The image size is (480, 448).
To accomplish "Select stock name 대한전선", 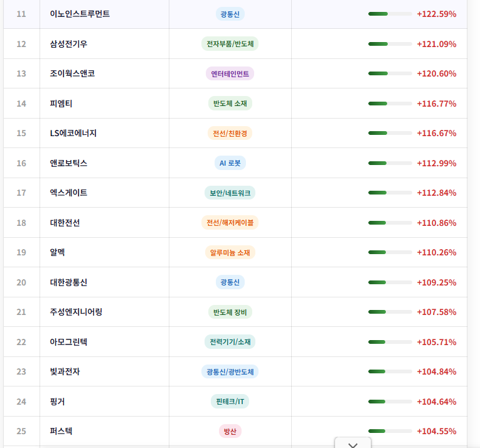I will point(65,223).
